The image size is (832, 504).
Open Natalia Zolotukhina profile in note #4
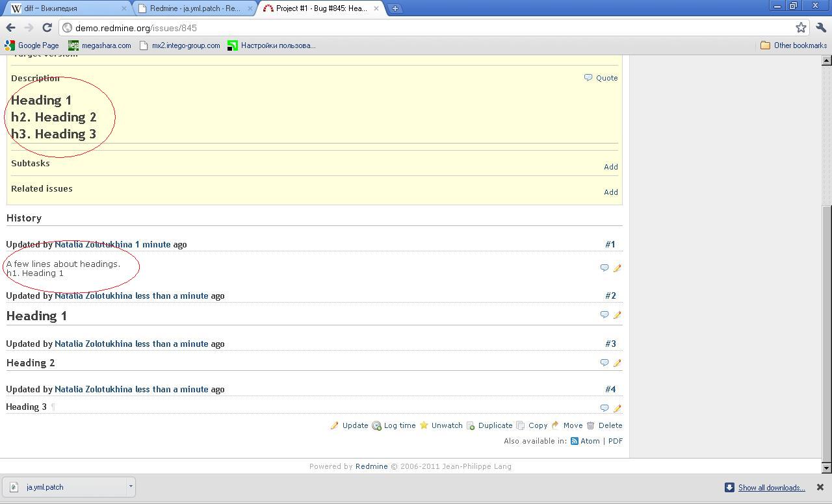pyautogui.click(x=93, y=389)
